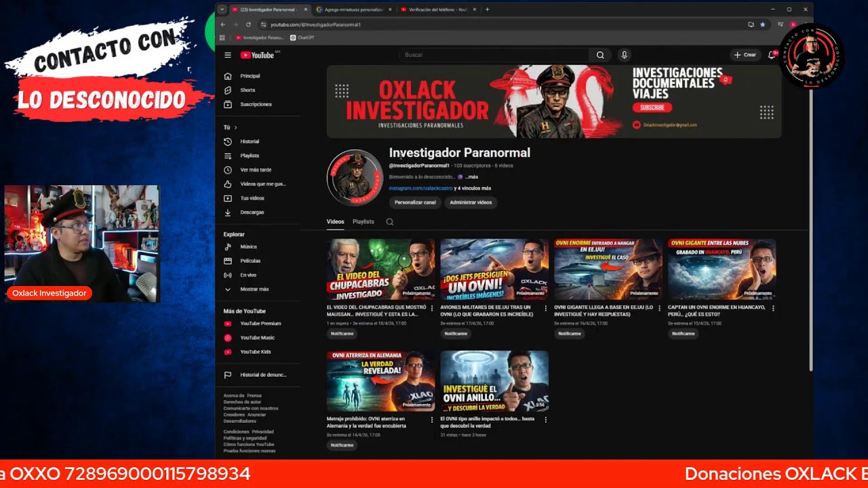The width and height of the screenshot is (868, 488).
Task: Switch to the Playlists channel tab
Action: pyautogui.click(x=363, y=222)
